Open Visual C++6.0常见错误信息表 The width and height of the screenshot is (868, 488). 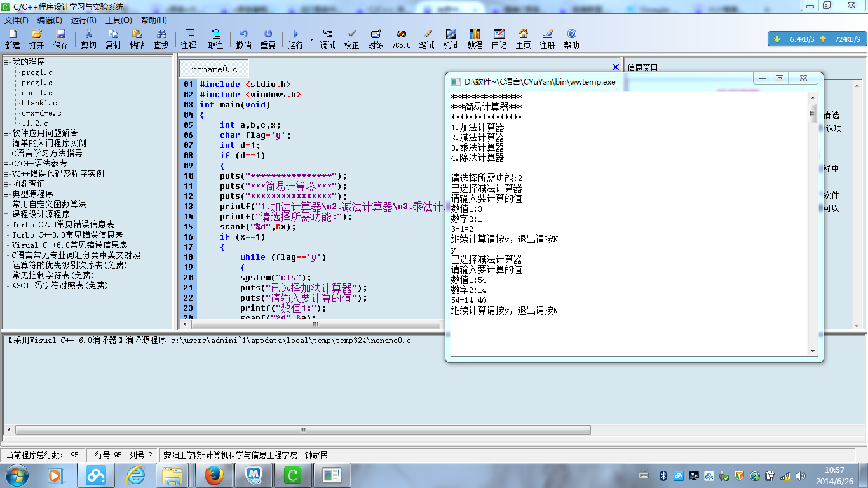[x=70, y=245]
